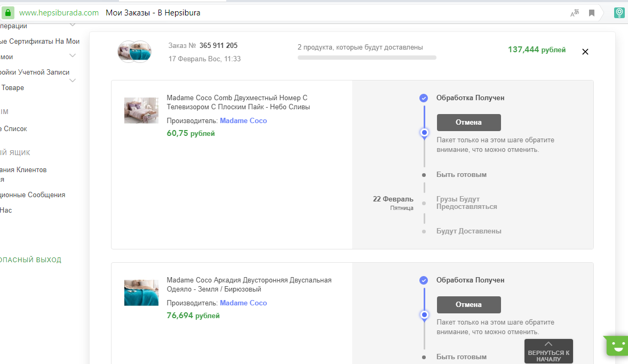This screenshot has width=628, height=364.
Task: Open the Madame Coco Comb bedding product thumbnail
Action: tap(141, 110)
